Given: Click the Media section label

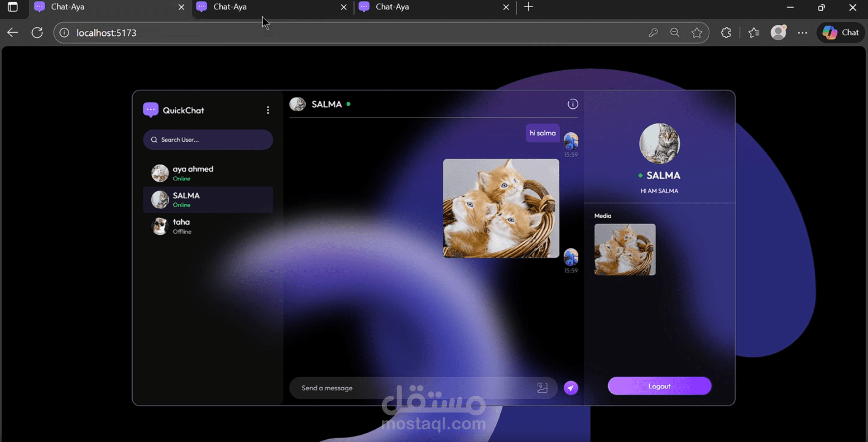Looking at the screenshot, I should click(603, 216).
